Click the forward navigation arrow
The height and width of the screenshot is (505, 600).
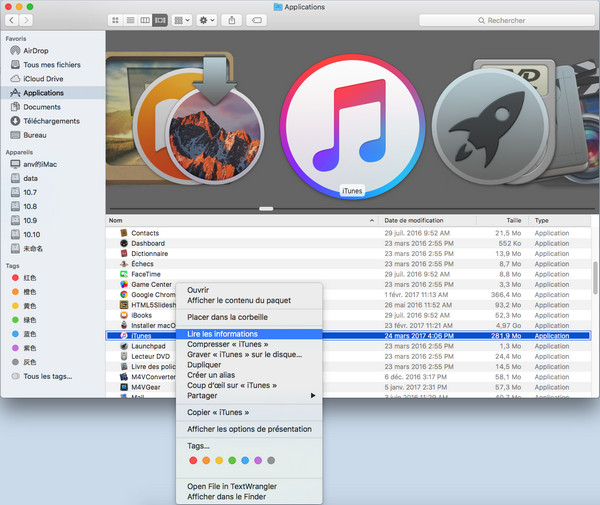(x=27, y=20)
